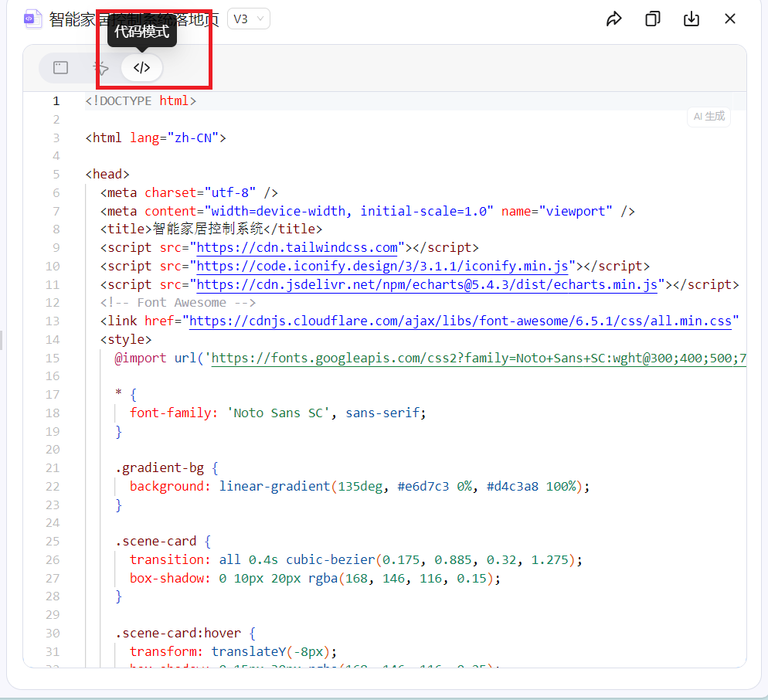Click line number 25 in the gutter
Image resolution: width=768 pixels, height=700 pixels.
pos(53,542)
